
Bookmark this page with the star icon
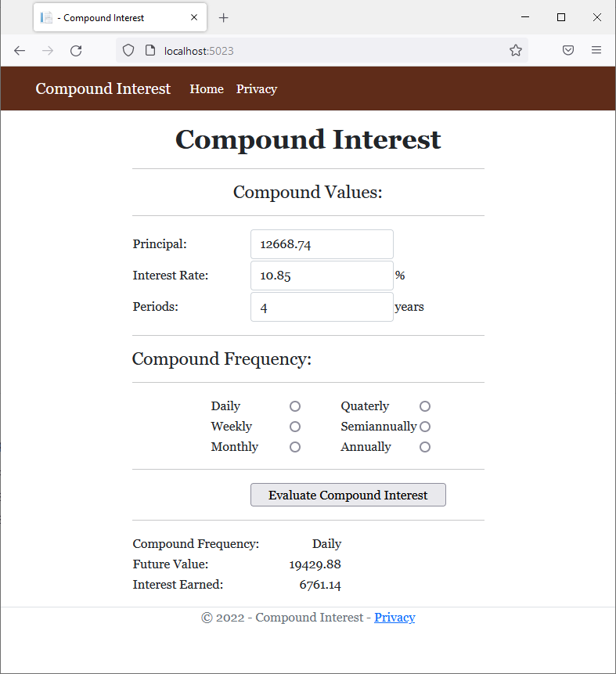tap(515, 50)
